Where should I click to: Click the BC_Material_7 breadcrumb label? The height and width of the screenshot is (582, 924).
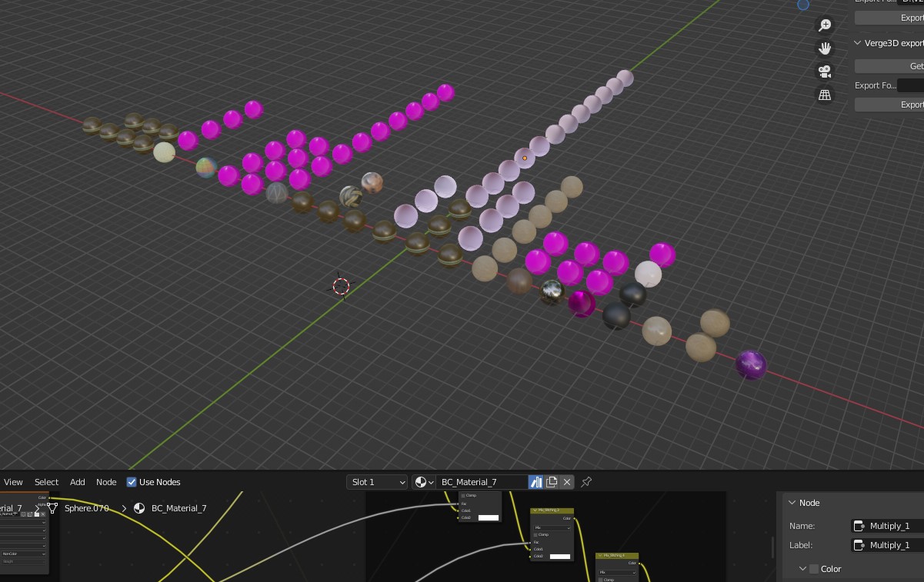(179, 508)
